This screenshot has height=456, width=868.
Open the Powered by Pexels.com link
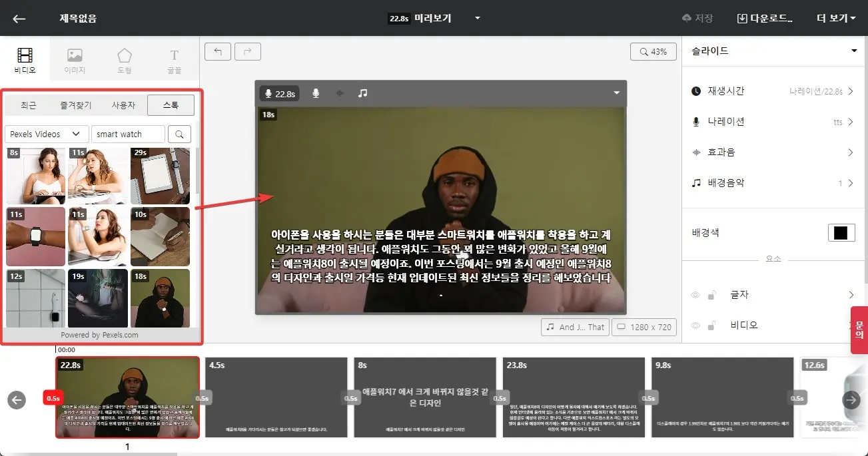coord(100,335)
